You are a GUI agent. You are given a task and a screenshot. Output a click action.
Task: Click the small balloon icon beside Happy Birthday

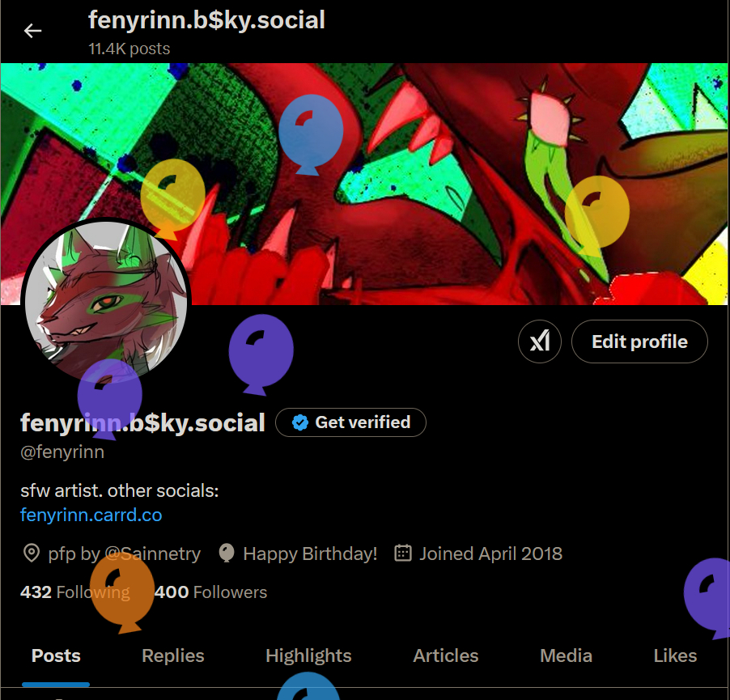pos(227,554)
